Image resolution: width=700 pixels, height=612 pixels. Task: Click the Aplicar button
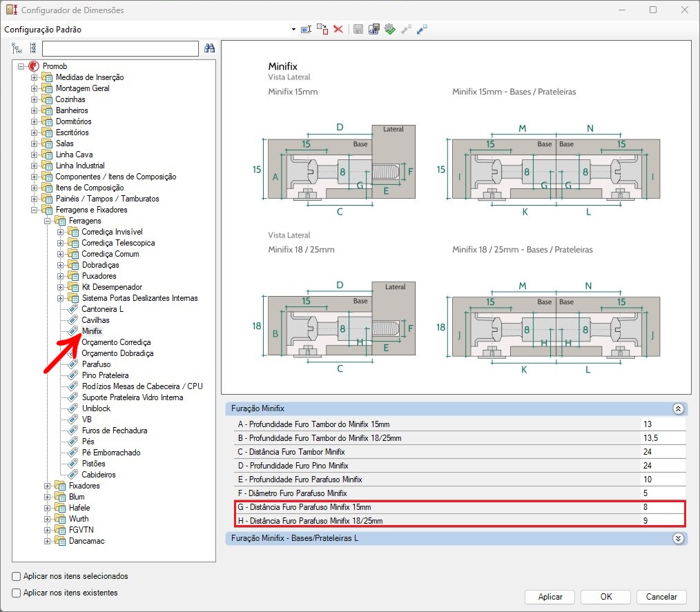click(550, 597)
